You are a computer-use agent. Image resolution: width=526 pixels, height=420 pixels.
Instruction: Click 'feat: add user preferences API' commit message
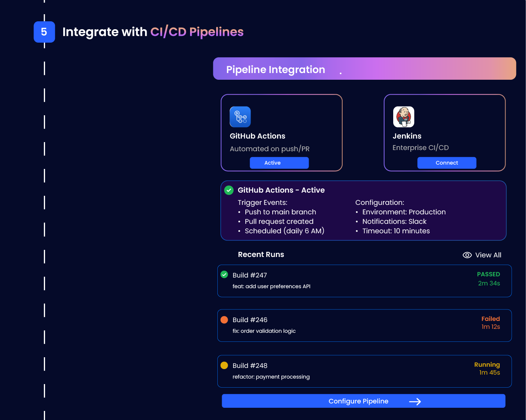point(271,286)
